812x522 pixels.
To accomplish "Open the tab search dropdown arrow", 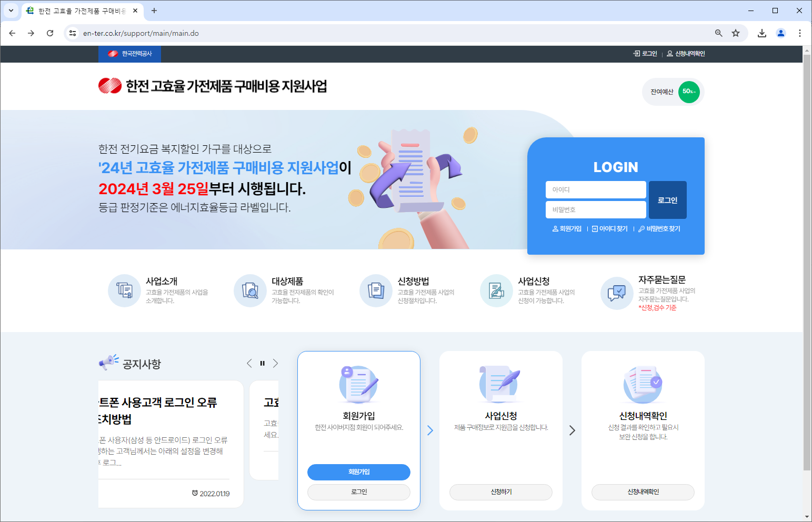I will [11, 11].
